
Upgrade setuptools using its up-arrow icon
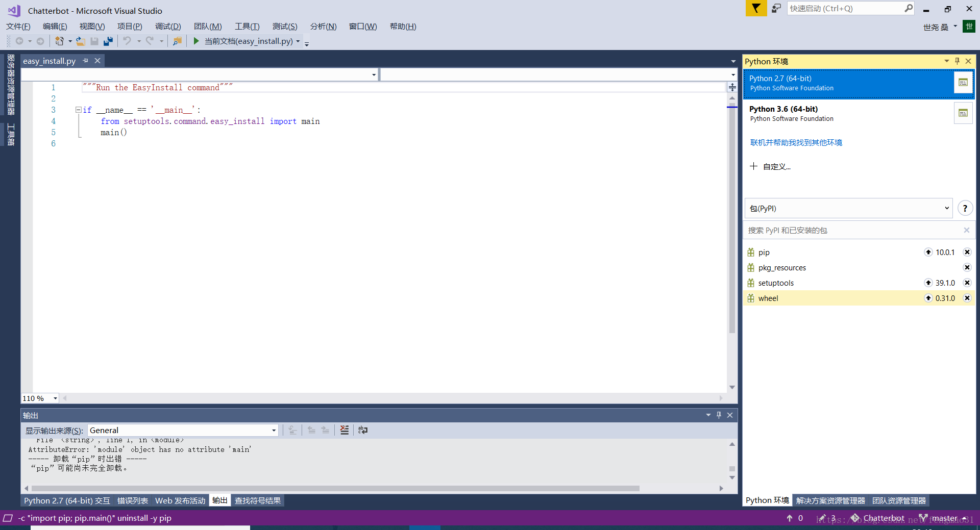point(928,283)
